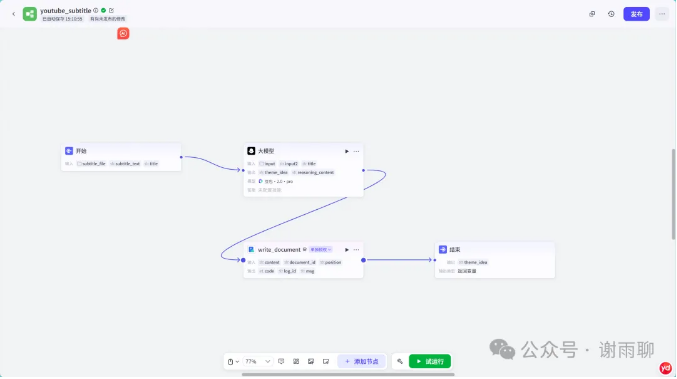The width and height of the screenshot is (677, 379).
Task: Click the msg output on write_document node
Action: point(307,271)
